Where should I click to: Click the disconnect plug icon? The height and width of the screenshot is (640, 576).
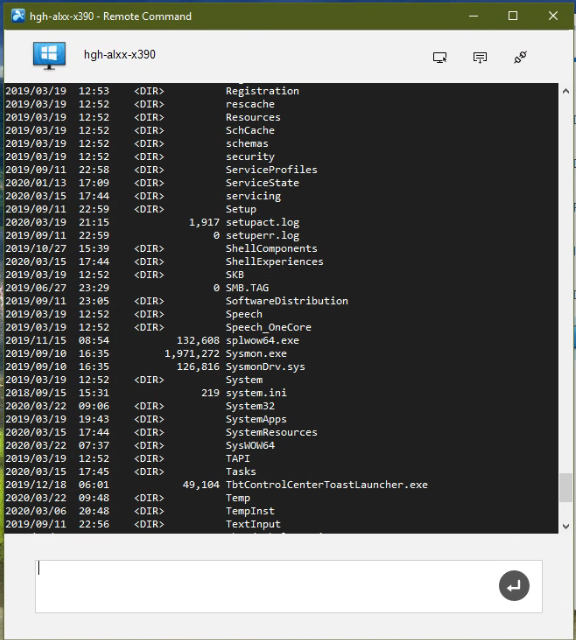pyautogui.click(x=520, y=57)
